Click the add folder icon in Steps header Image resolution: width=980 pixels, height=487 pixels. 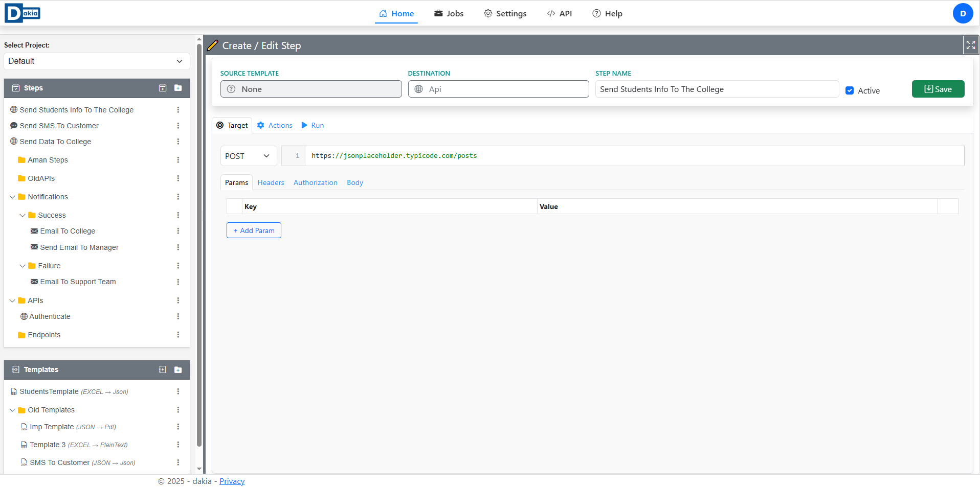[178, 88]
